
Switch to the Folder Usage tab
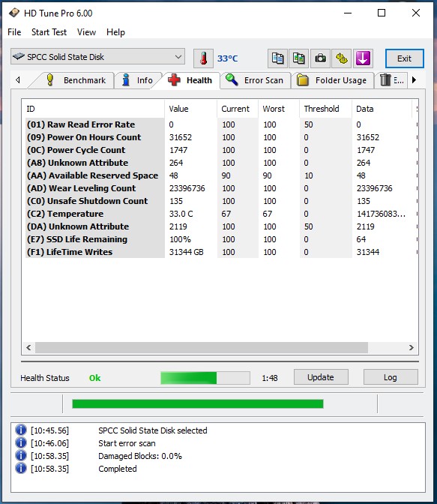pyautogui.click(x=333, y=80)
